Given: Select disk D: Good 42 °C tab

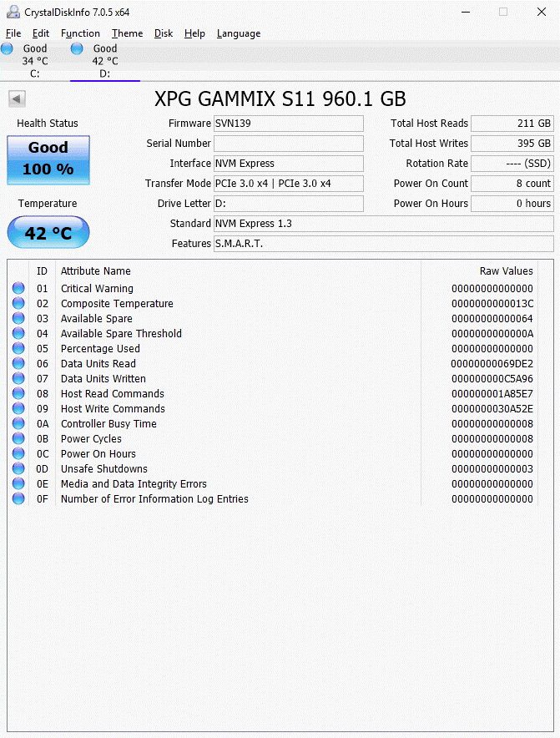Looking at the screenshot, I should pos(105,61).
